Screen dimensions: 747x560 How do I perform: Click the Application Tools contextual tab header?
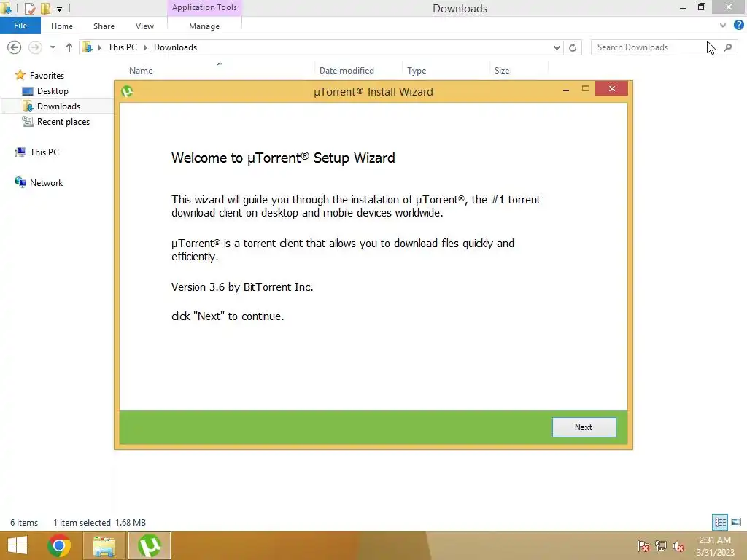204,7
